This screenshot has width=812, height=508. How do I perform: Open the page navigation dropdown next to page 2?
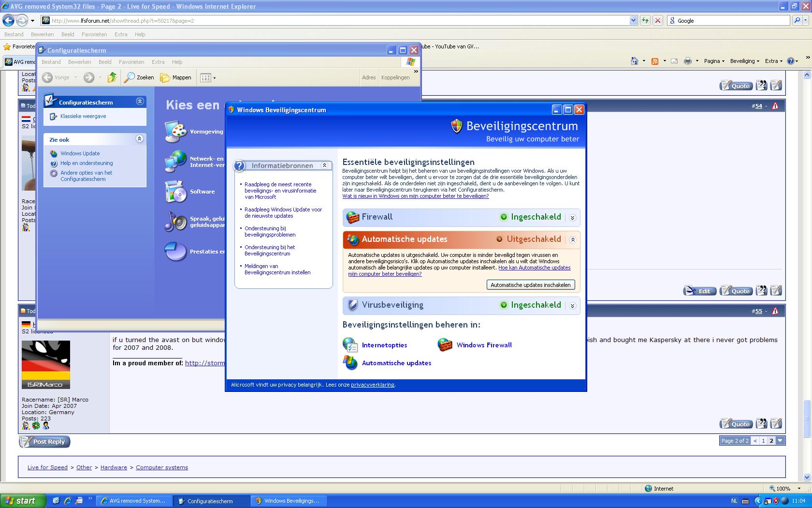click(x=780, y=440)
